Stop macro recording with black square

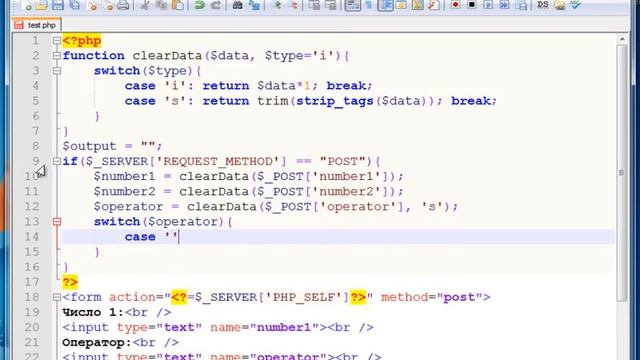pyautogui.click(x=472, y=5)
